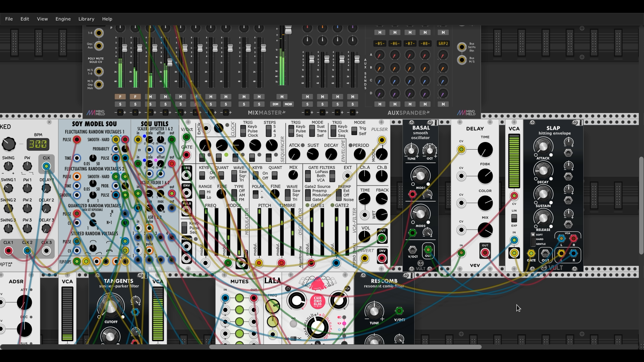Viewport: 644px width, 362px height.
Task: Flip the LIN/EXP switch on the VCA
Action: (x=514, y=218)
